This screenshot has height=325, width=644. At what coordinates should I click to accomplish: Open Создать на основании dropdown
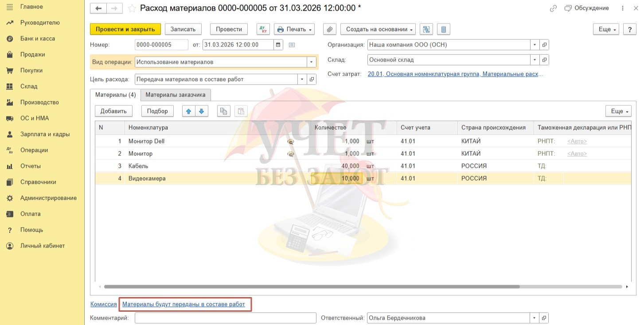[x=378, y=29]
